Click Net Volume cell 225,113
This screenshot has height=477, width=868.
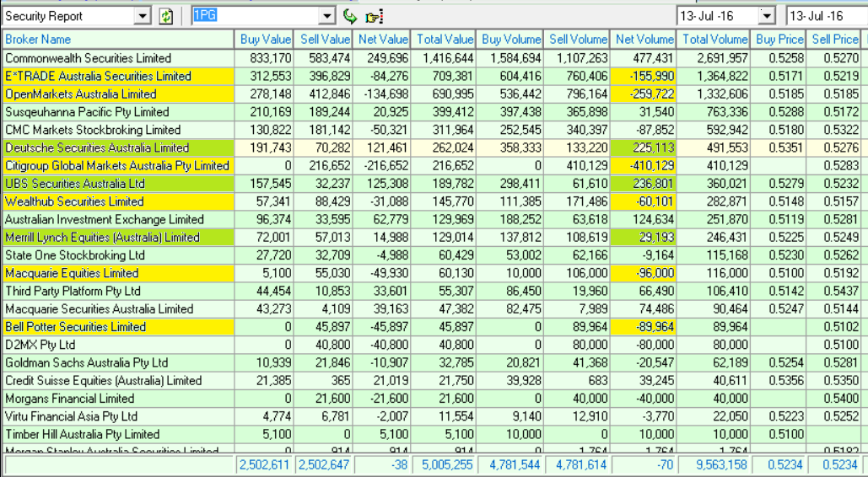(x=644, y=147)
